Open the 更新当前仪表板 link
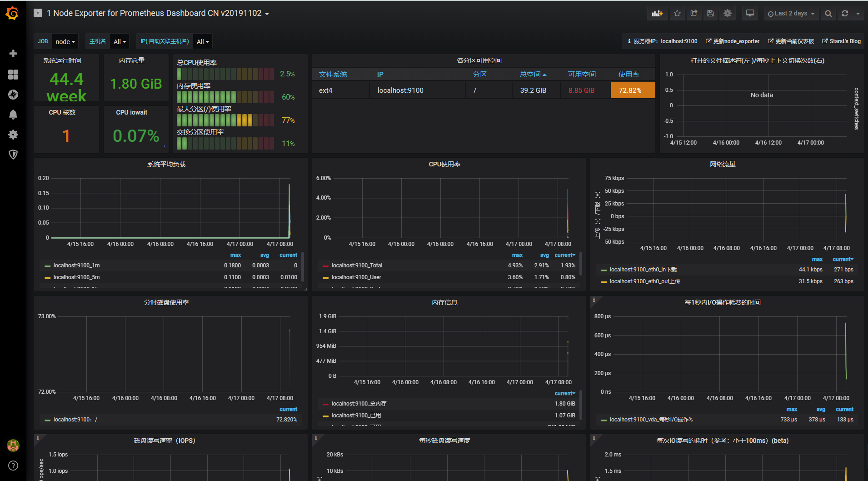The image size is (868, 481). click(x=791, y=41)
